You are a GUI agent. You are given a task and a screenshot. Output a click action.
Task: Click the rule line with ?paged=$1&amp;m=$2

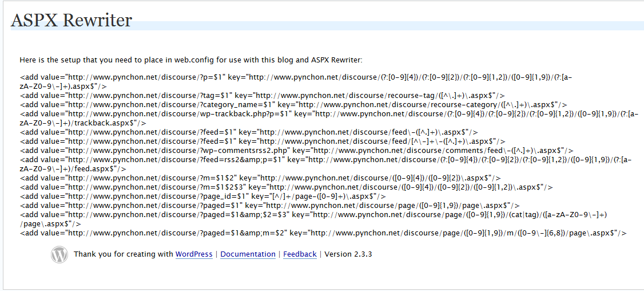tap(323, 233)
